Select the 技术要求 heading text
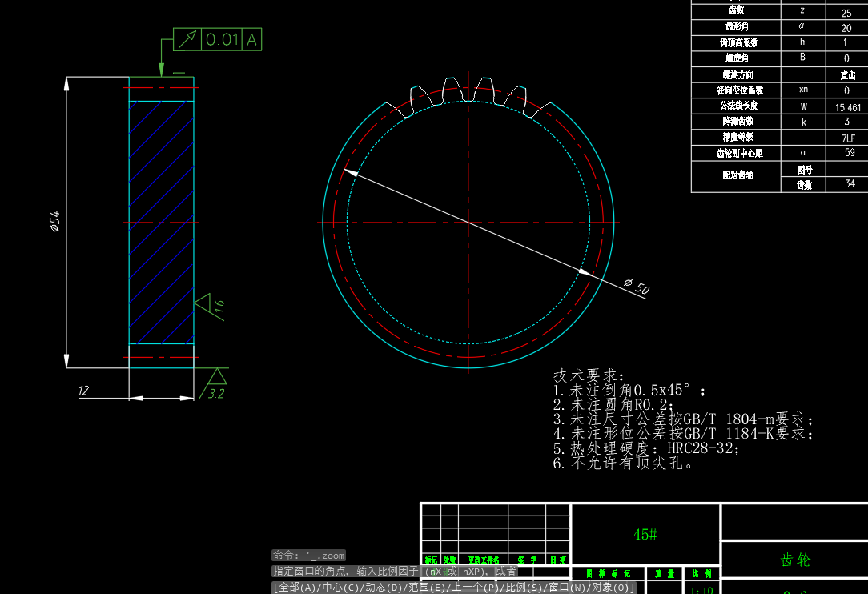 (x=589, y=376)
